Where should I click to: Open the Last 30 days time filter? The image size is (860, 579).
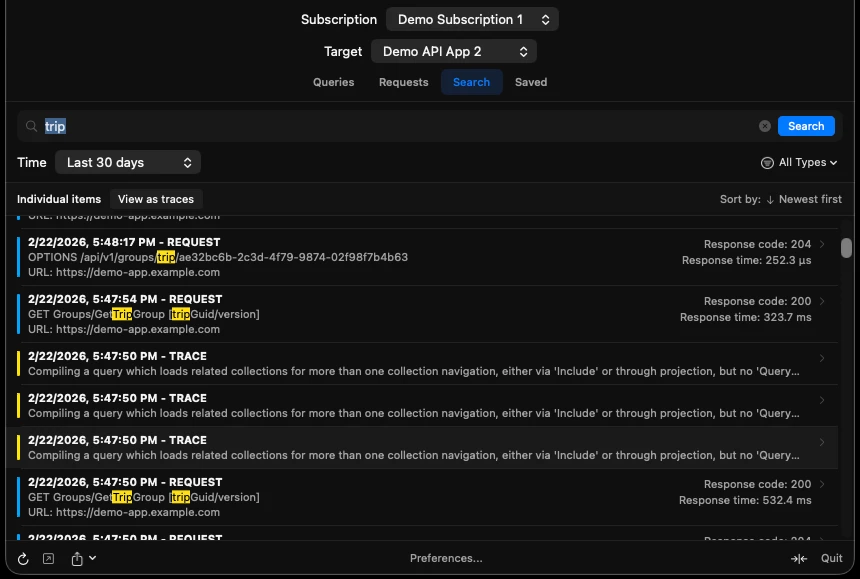point(127,161)
